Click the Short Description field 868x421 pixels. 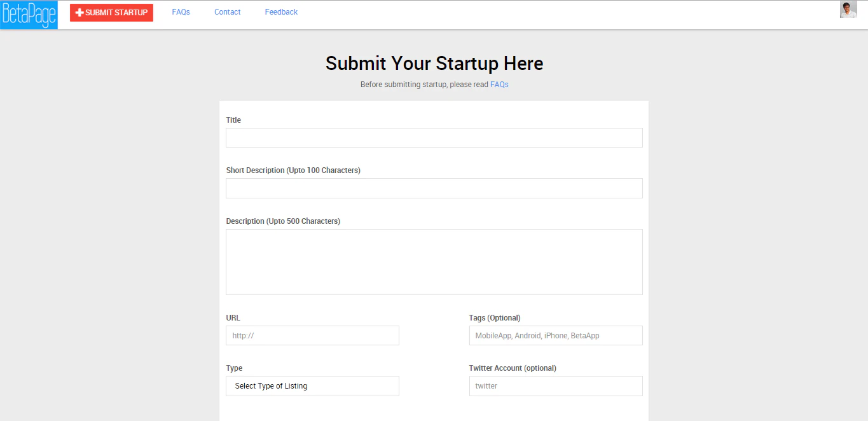434,188
